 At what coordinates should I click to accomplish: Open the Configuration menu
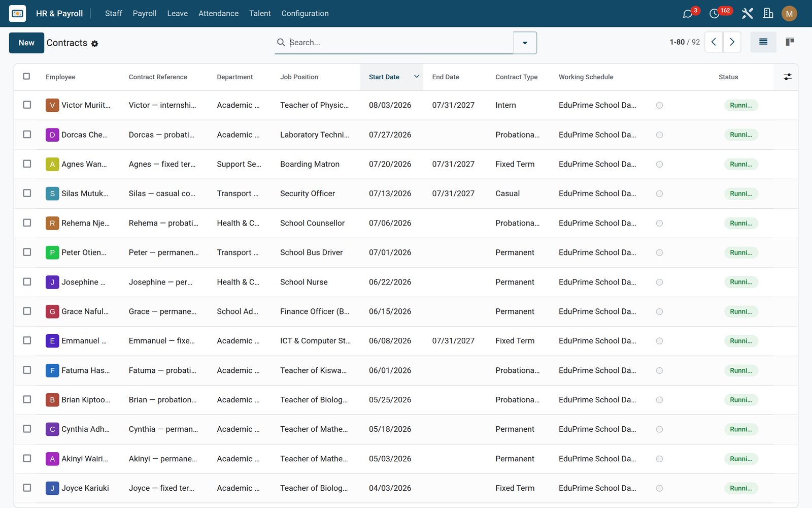(305, 13)
